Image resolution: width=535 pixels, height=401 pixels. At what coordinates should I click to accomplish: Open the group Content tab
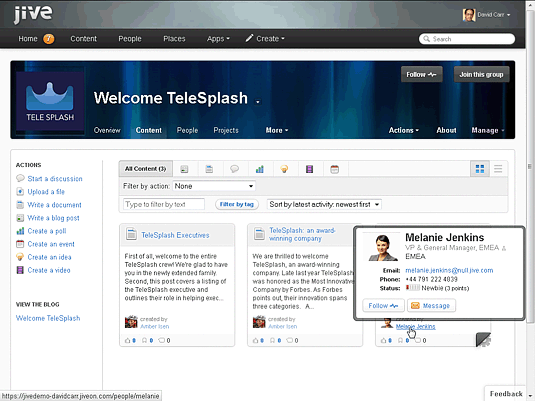click(x=148, y=130)
